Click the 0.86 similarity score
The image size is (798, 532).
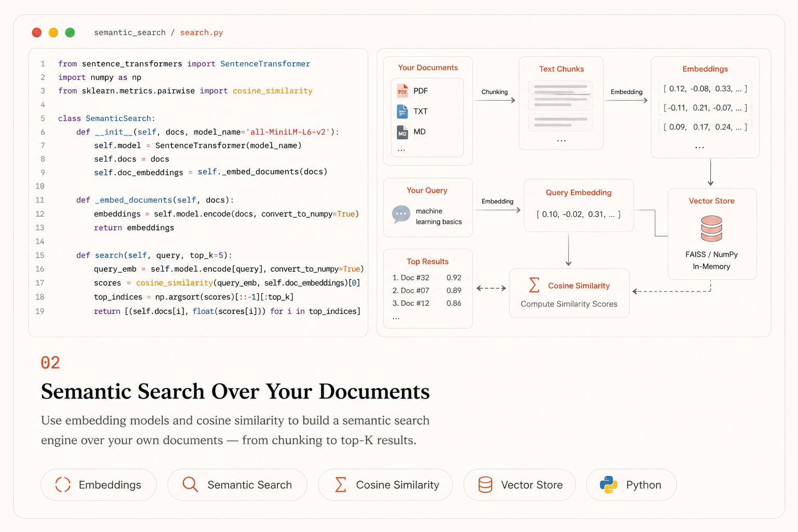pos(454,303)
